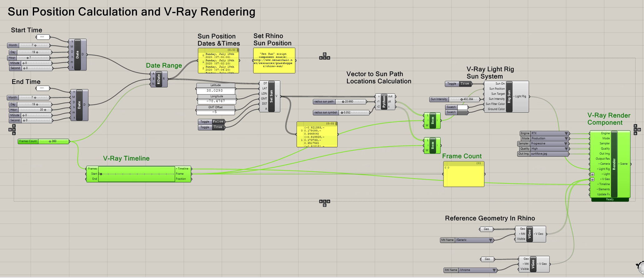The image size is (644, 278).
Task: Open the Sampler Progressive dropdown
Action: click(x=549, y=144)
